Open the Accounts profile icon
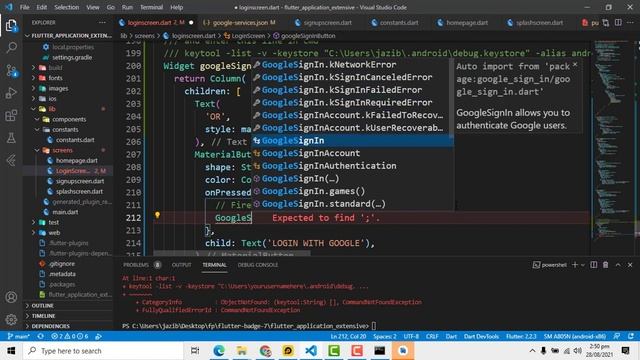Image resolution: width=640 pixels, height=360 pixels. [x=11, y=297]
